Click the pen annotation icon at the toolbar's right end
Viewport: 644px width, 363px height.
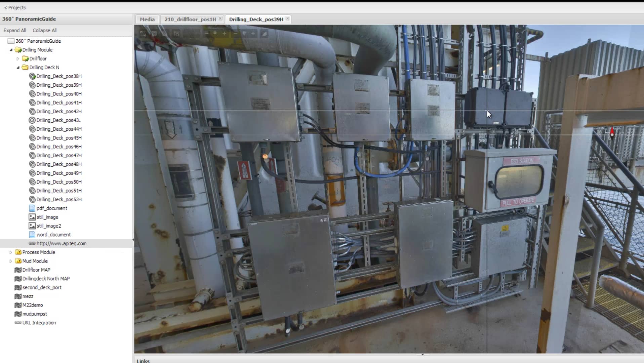pyautogui.click(x=264, y=34)
